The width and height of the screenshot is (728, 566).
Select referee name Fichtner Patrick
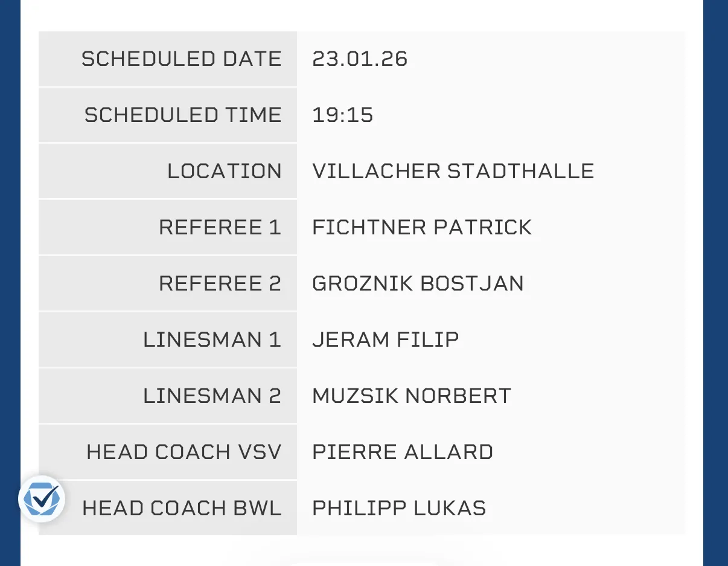click(x=422, y=228)
